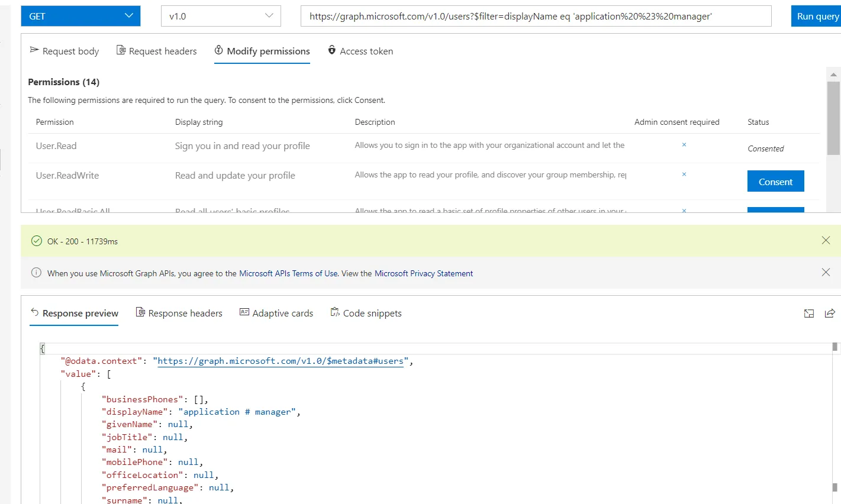Dismiss the OK 200 status message
Viewport: 841px width, 504px height.
(826, 240)
